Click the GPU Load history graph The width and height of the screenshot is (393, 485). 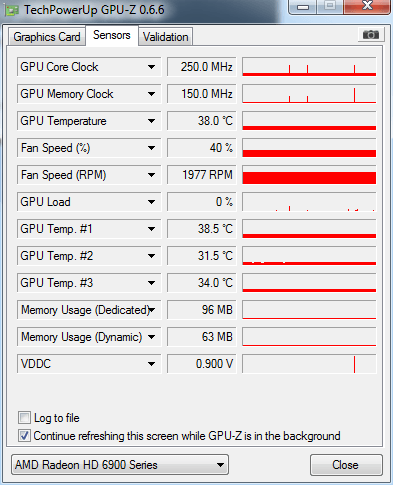(309, 202)
